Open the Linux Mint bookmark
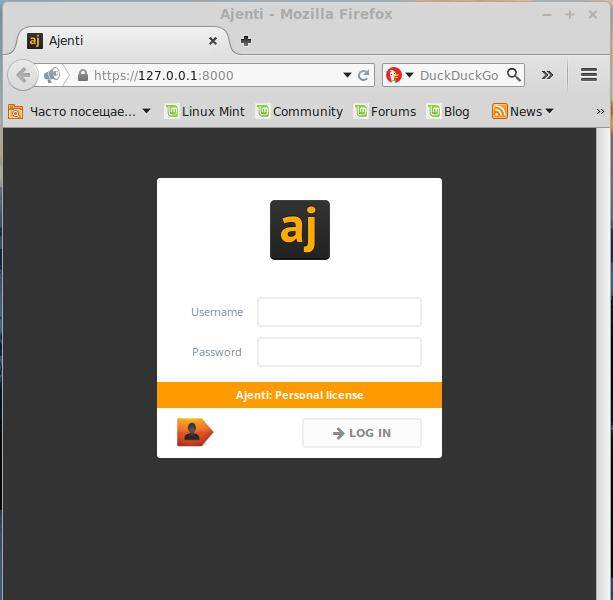 (205, 111)
